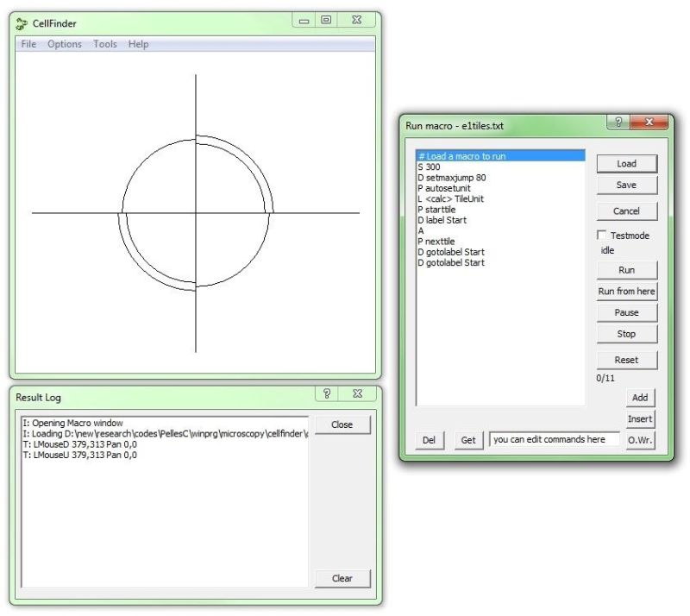
Task: Maximize the CellFinder window
Action: point(326,20)
